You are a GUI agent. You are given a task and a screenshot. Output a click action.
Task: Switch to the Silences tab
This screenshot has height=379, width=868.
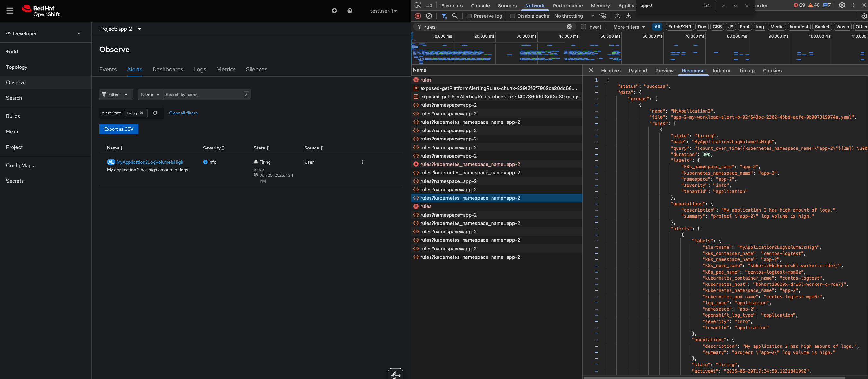coord(256,69)
